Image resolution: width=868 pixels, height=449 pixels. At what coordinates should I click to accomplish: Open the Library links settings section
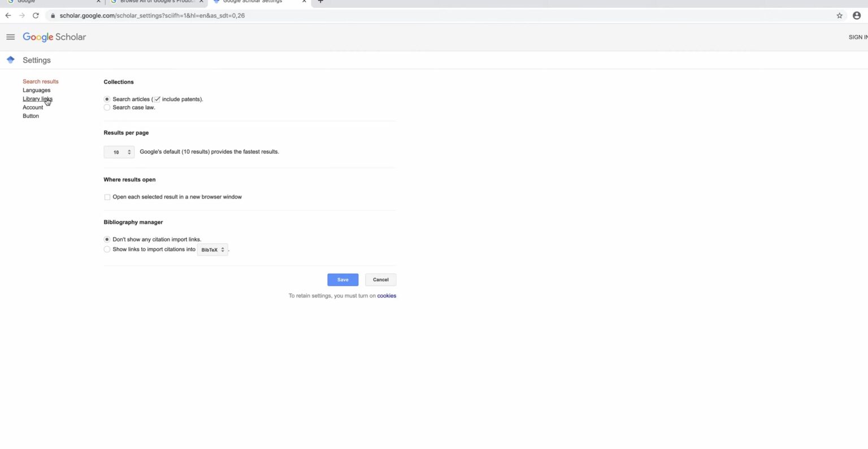(x=37, y=98)
